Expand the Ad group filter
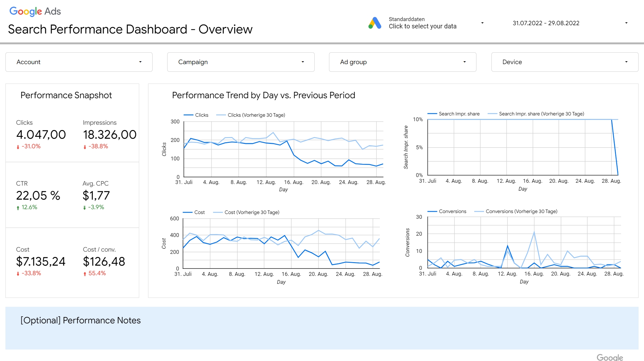 click(402, 62)
